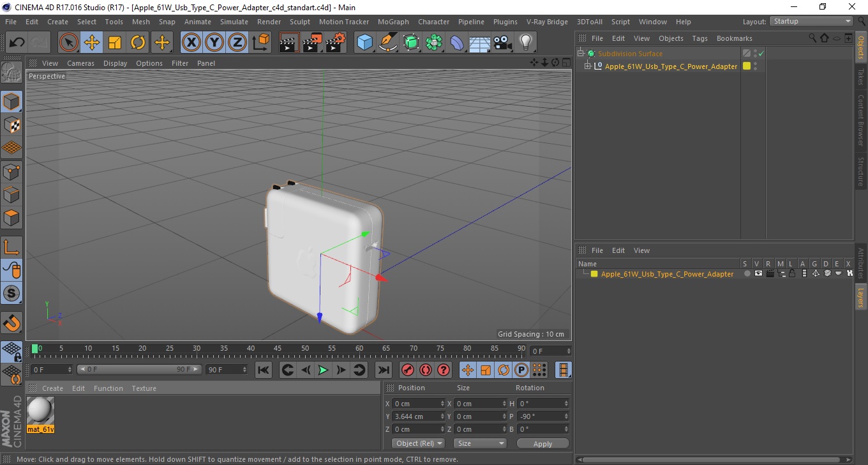Select the Live Selection tool
The width and height of the screenshot is (868, 465).
69,43
